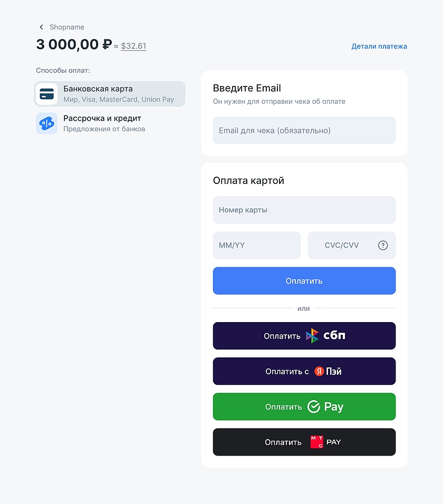Screen dimensions: 443x504
Task: Click the Yandex Pay logo icon
Action: pyautogui.click(x=319, y=372)
